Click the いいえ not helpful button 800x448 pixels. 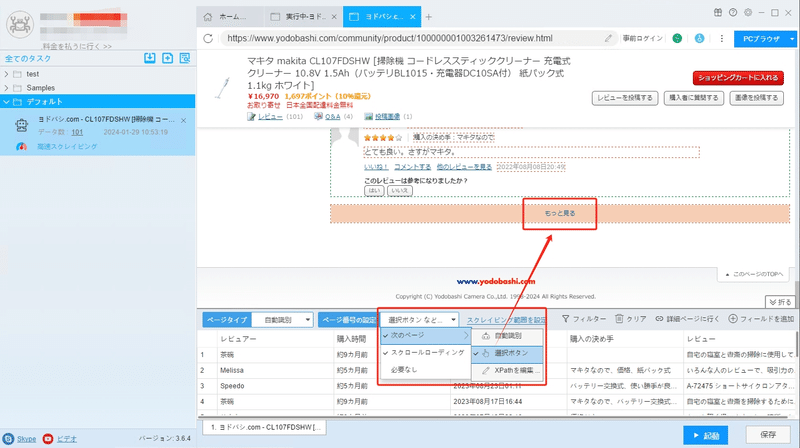pos(399,191)
